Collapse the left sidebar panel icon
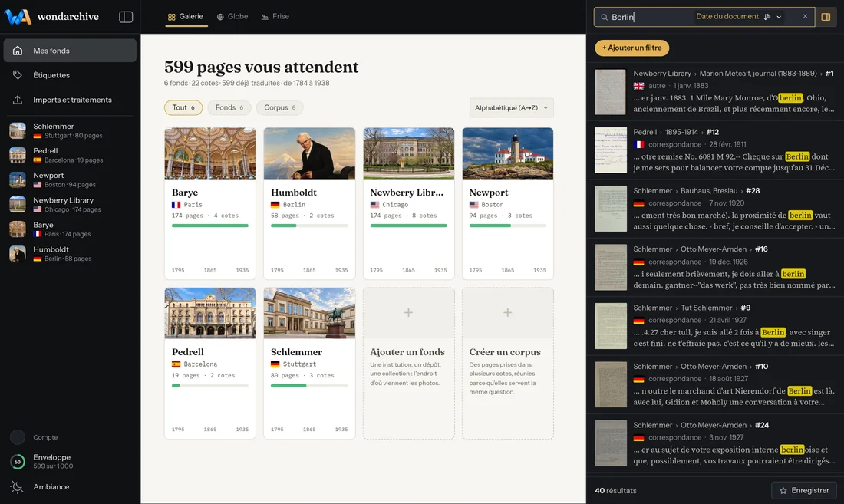This screenshot has height=504, width=844. pyautogui.click(x=125, y=17)
